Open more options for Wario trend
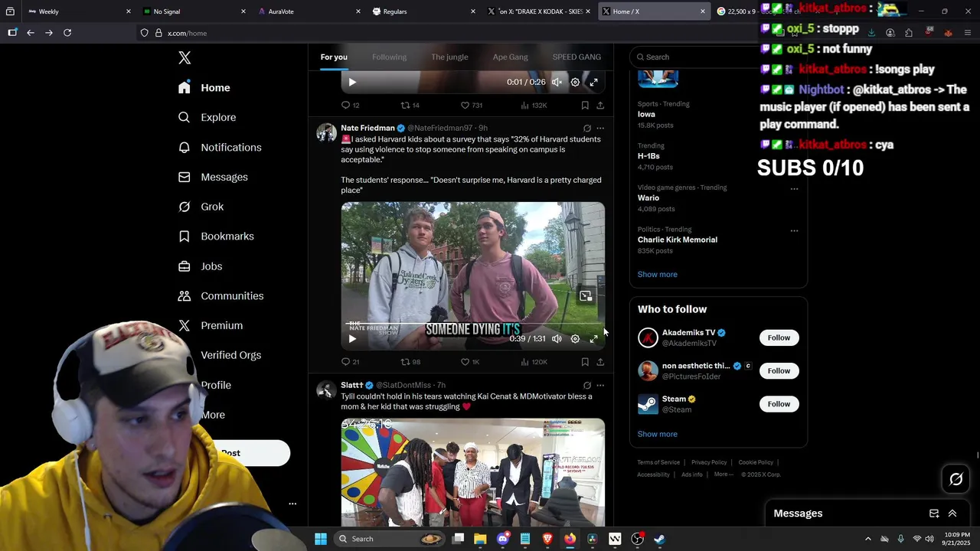The image size is (980, 551). point(794,189)
